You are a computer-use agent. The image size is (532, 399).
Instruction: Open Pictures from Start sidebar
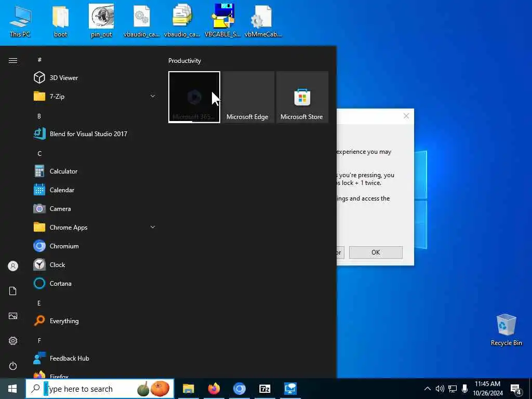[13, 316]
